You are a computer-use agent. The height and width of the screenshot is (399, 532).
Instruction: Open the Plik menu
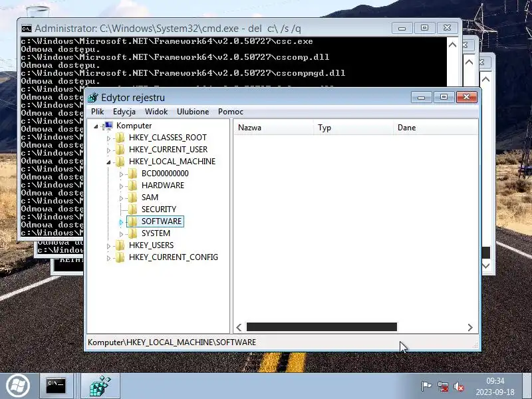(97, 112)
